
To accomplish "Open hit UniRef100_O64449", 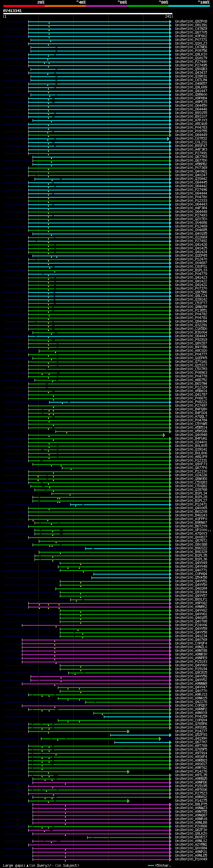I will [191, 135].
